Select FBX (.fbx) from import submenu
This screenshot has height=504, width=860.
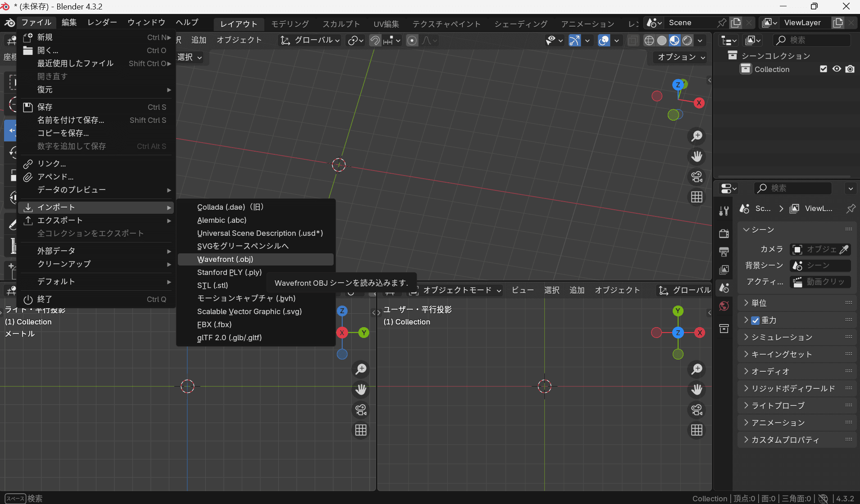click(214, 324)
